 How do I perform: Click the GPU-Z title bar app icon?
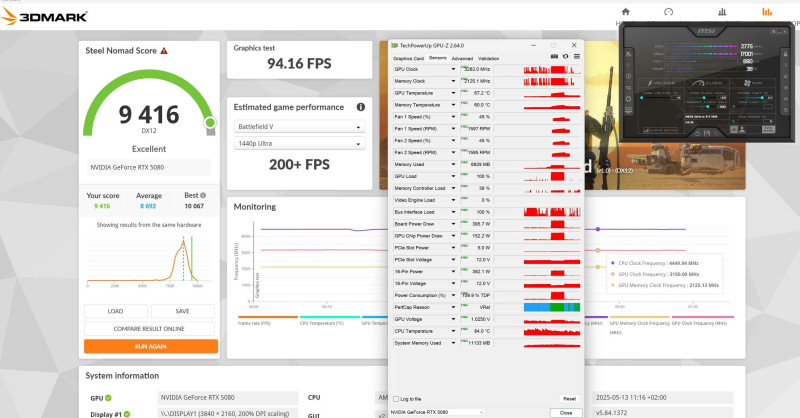coord(394,45)
